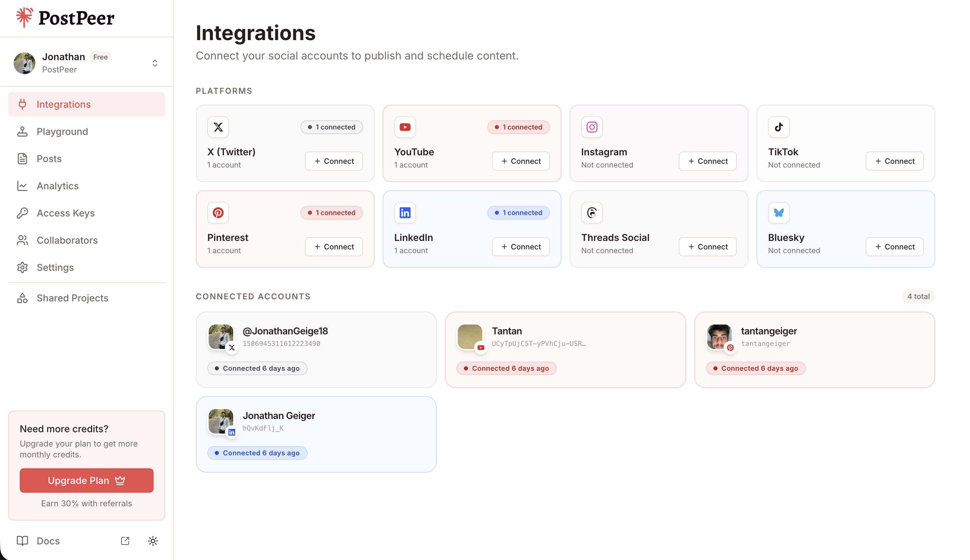970x560 pixels.
Task: Click the X (Twitter) platform icon
Action: [x=218, y=127]
